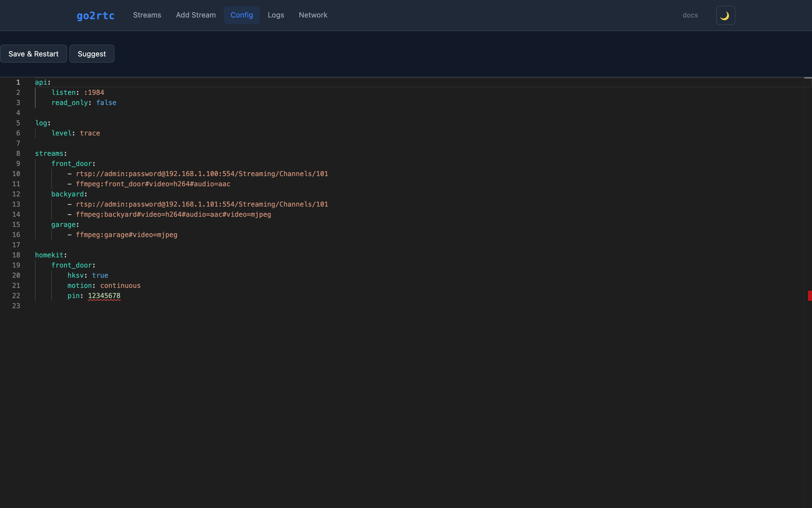812x508 pixels.
Task: Click 'front_door:' under streams
Action: point(74,164)
